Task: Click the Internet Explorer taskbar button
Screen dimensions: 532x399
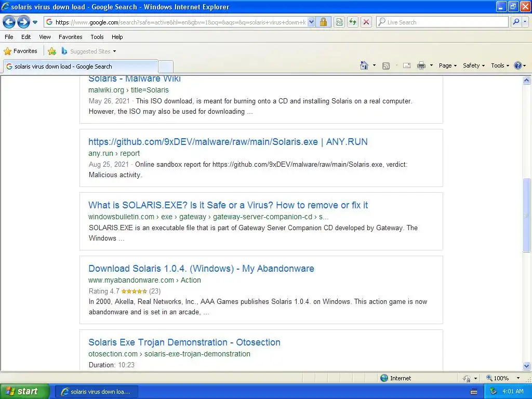Action: [x=97, y=392]
